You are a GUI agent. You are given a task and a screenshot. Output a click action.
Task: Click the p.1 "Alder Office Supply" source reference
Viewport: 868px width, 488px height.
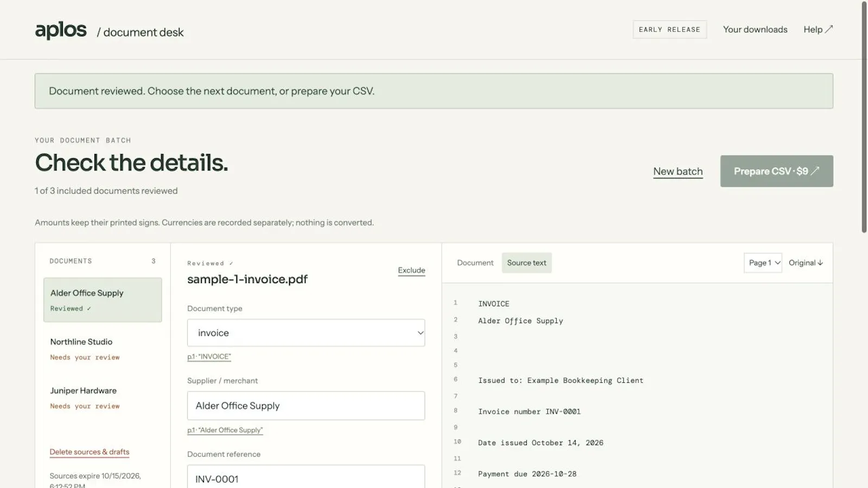pos(225,430)
